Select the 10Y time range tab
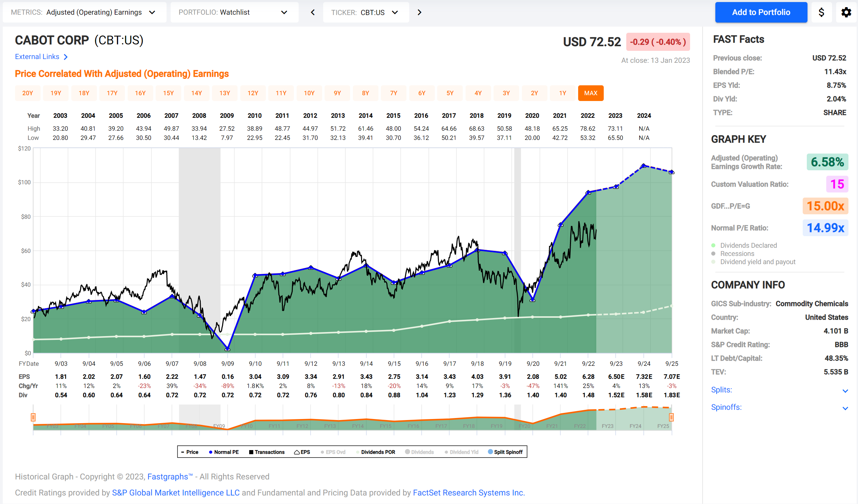The image size is (858, 504). [x=309, y=93]
